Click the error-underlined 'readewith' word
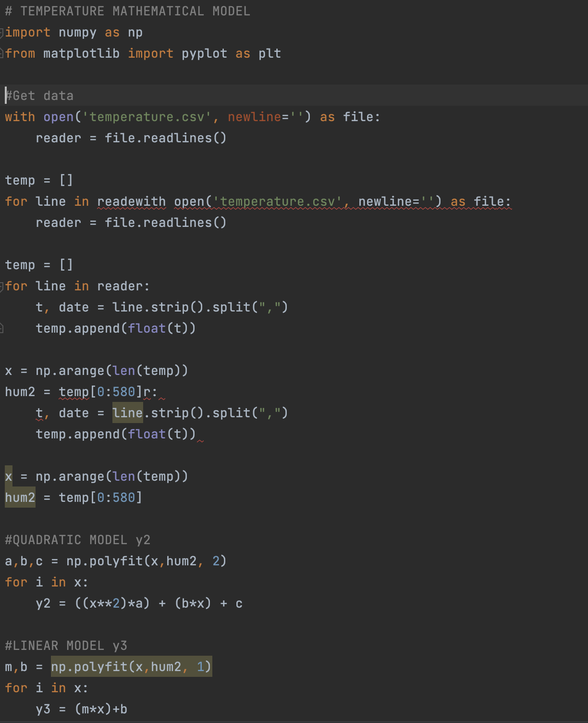This screenshot has width=588, height=723. [x=131, y=201]
